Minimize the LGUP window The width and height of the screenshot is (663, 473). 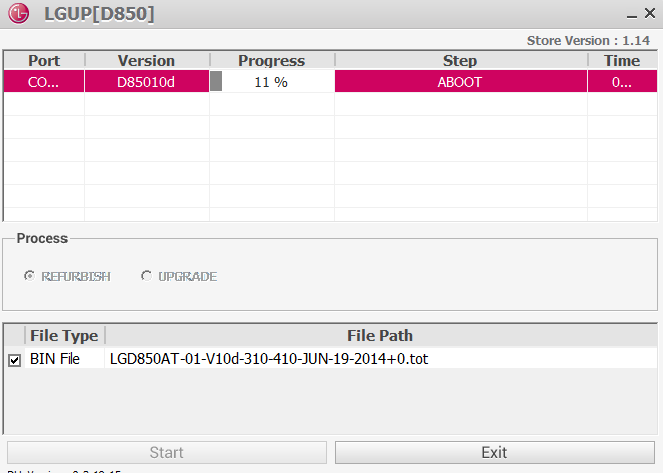tap(631, 15)
